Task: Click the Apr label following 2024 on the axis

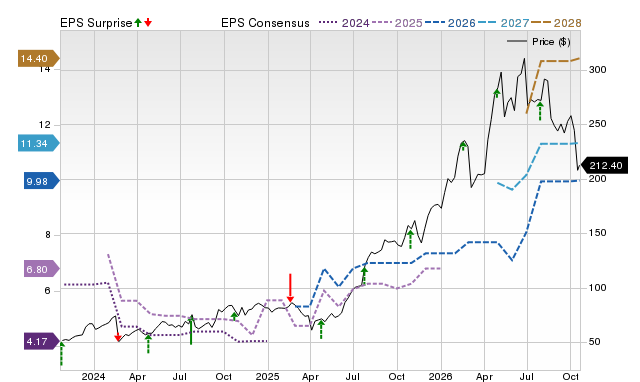Action: tap(137, 376)
